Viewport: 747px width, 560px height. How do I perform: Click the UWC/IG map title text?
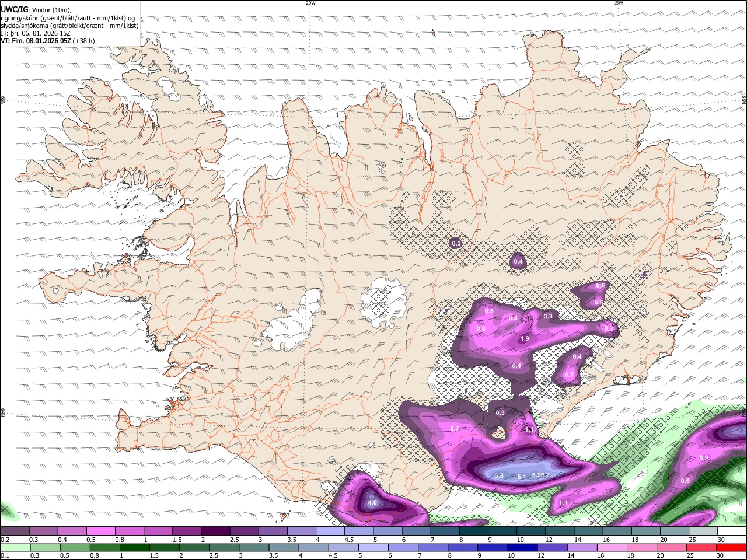15,9
